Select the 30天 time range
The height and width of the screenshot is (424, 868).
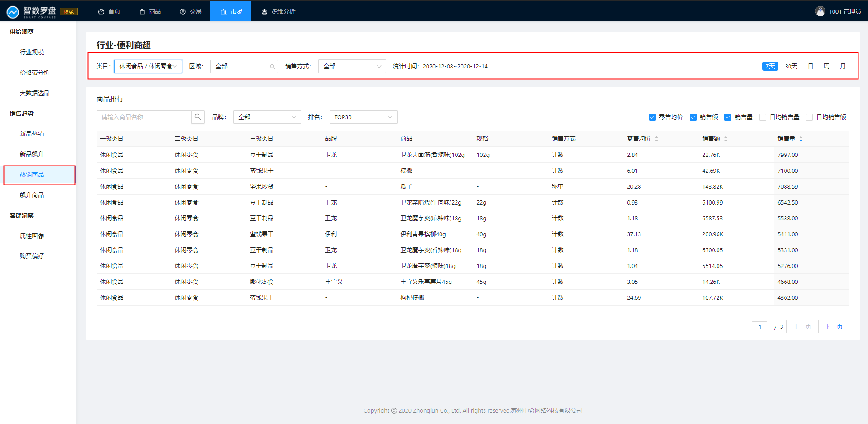tap(791, 67)
